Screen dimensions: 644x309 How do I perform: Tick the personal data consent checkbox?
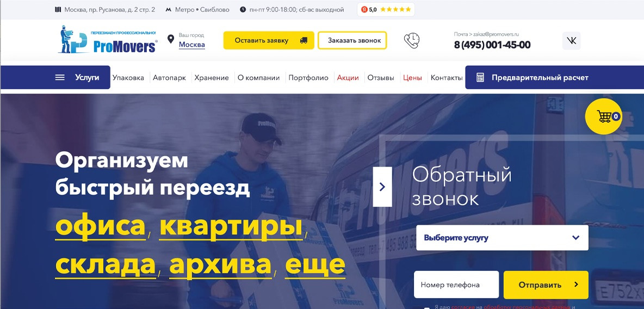click(x=427, y=308)
